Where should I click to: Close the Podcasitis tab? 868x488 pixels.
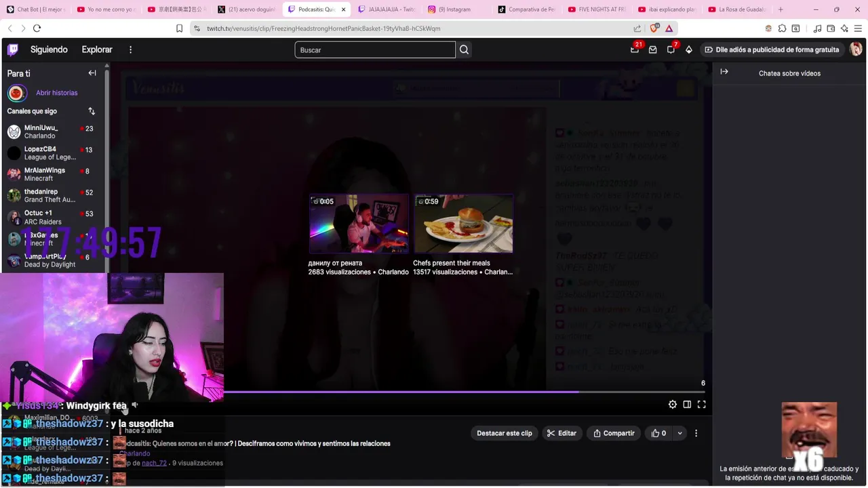[x=343, y=9]
